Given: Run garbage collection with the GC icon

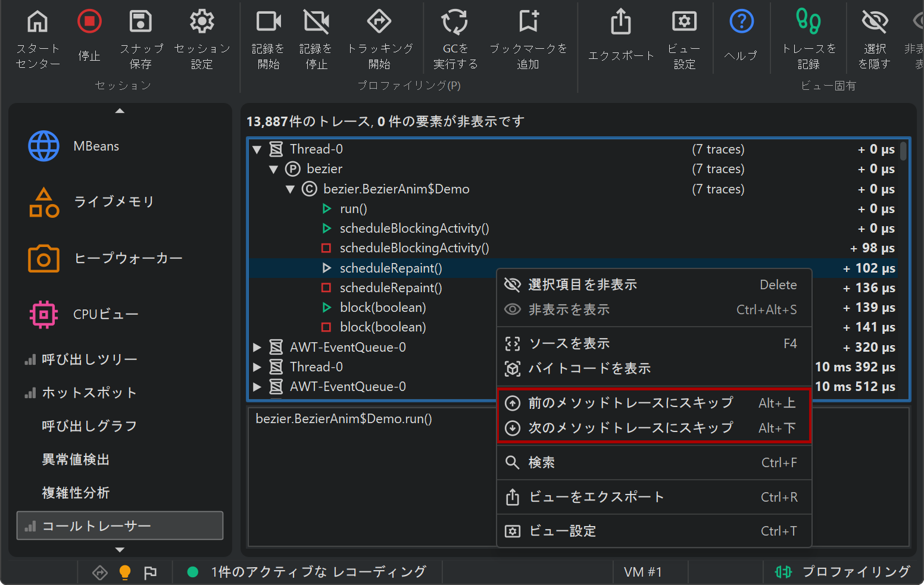Looking at the screenshot, I should [x=455, y=23].
